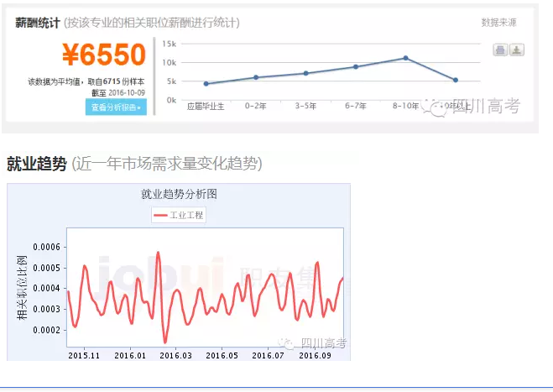Click the 2016.03 label on x-axis
The height and width of the screenshot is (392, 553).
coord(176,355)
